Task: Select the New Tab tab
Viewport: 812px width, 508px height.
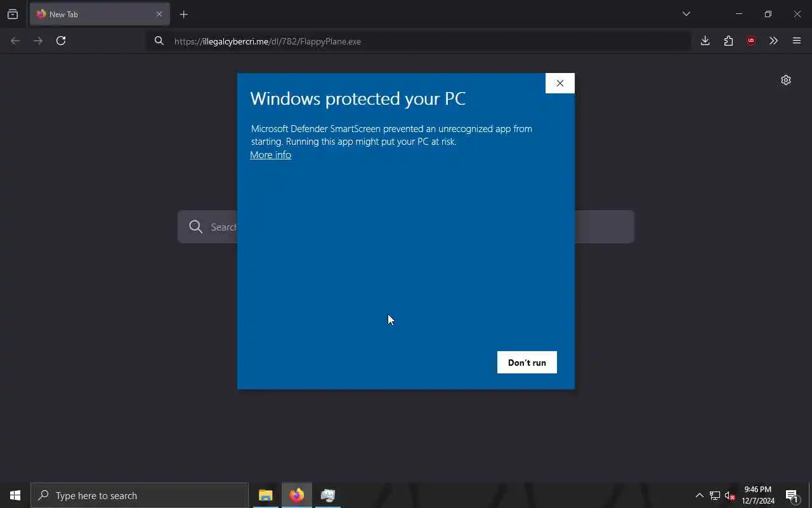Action: click(x=100, y=14)
